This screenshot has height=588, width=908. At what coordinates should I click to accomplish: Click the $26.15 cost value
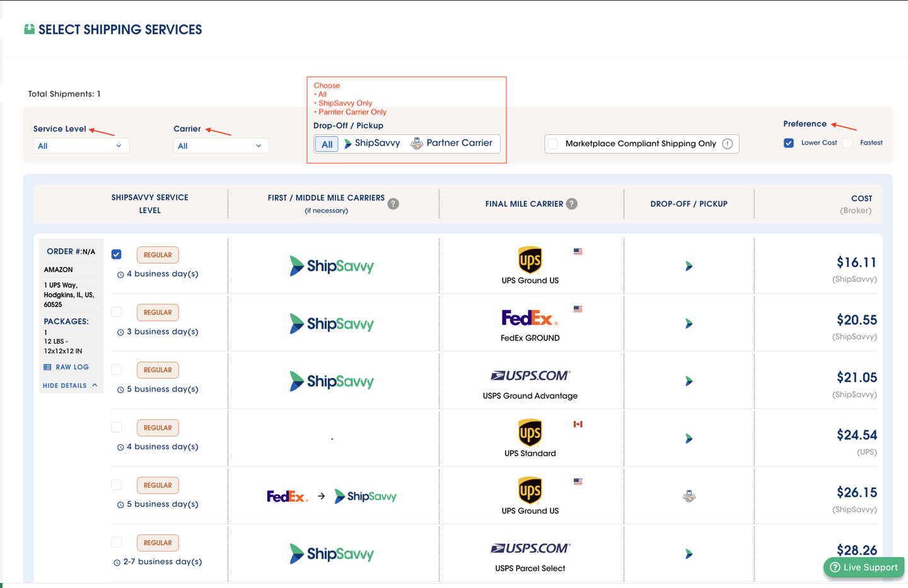point(856,492)
